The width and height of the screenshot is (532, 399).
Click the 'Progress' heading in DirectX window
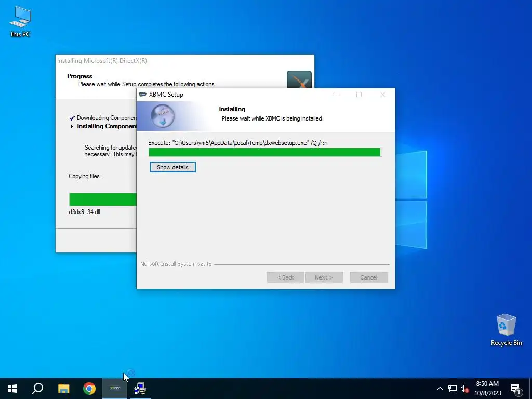click(x=79, y=76)
